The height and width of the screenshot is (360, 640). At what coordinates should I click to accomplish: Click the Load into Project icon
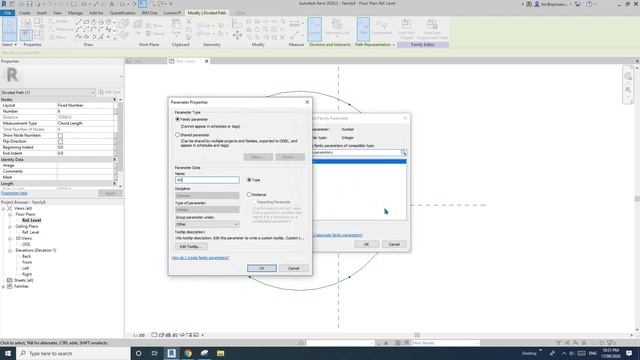[406, 29]
